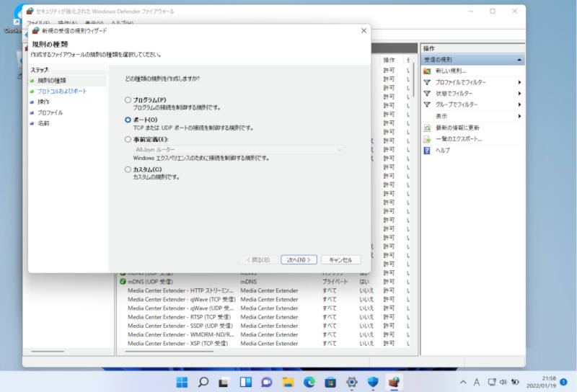The image size is (577, 392).
Task: Select the カスタム(C) radio button
Action: [128, 169]
